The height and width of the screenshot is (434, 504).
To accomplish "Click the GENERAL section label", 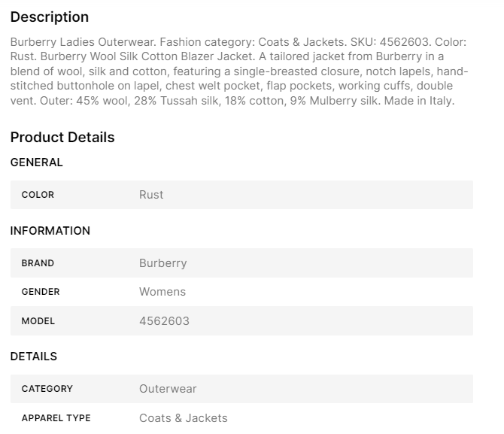I will 37,162.
